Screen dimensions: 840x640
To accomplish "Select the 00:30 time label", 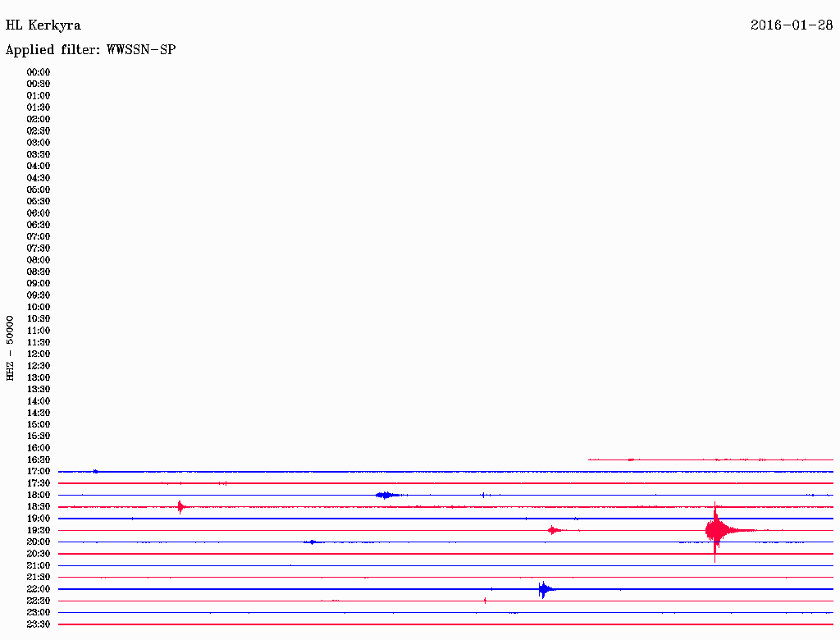I will tap(39, 84).
